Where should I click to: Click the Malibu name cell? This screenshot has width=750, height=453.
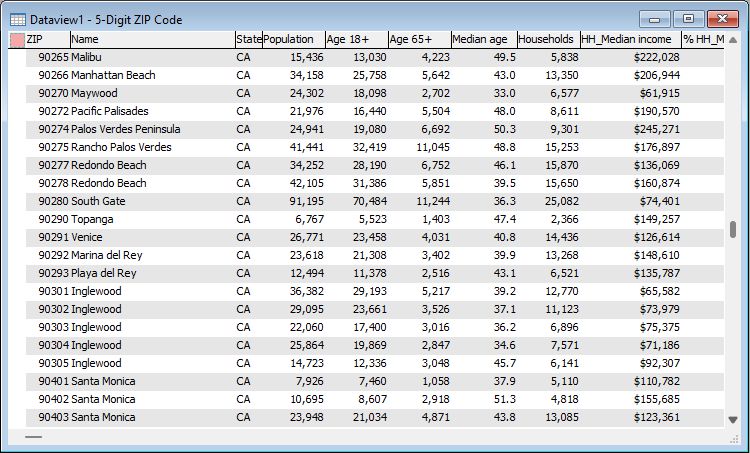pos(87,57)
